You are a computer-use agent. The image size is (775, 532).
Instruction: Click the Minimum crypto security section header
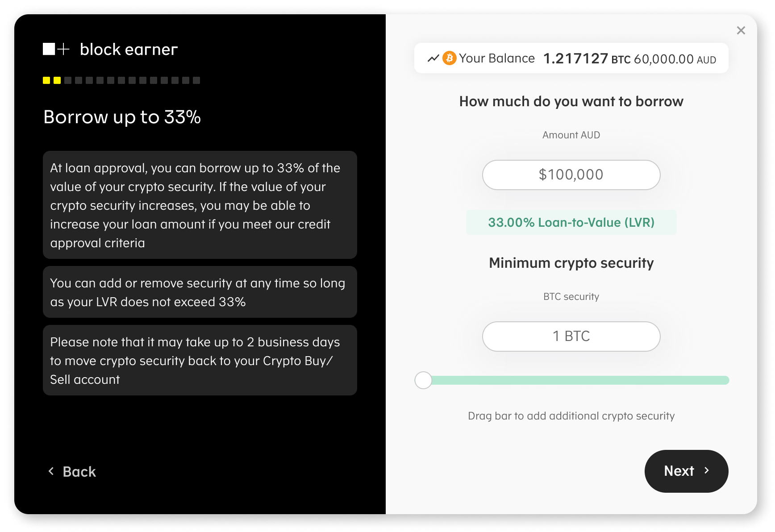(x=571, y=263)
